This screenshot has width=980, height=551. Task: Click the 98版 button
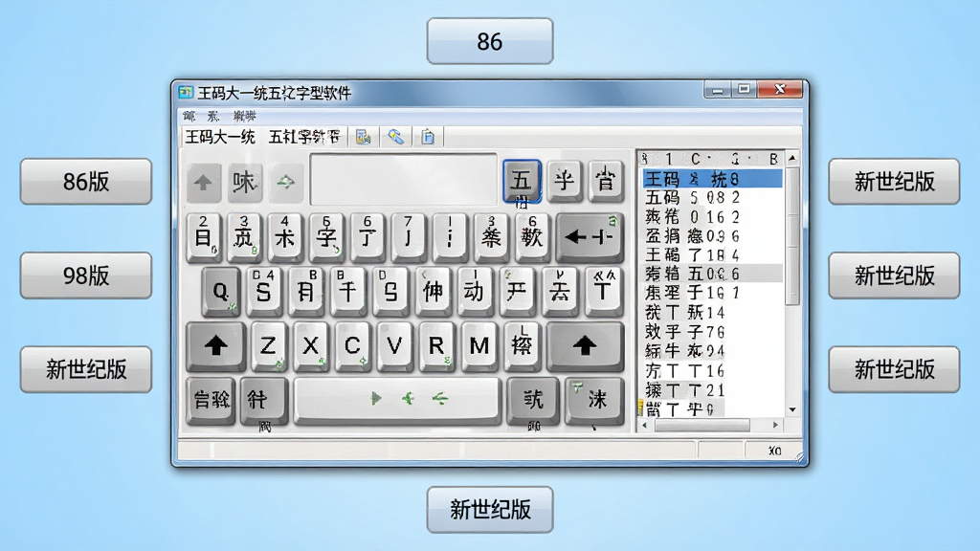coord(86,275)
